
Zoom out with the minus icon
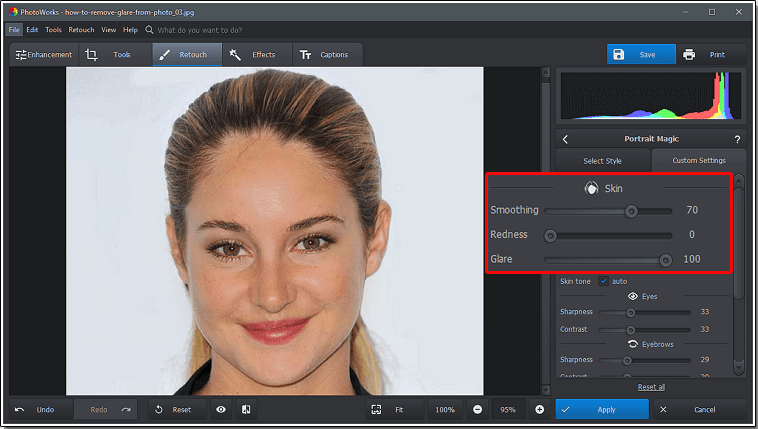(x=477, y=409)
